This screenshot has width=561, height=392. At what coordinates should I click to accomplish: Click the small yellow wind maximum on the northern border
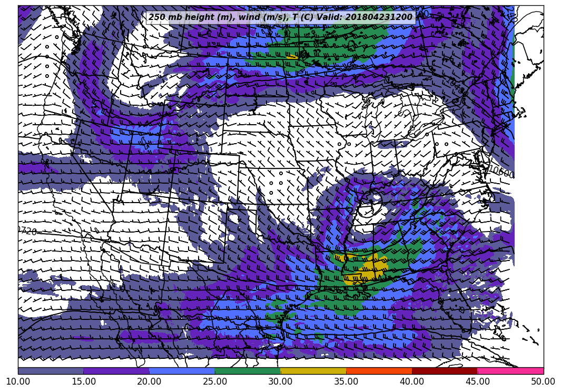click(x=292, y=57)
